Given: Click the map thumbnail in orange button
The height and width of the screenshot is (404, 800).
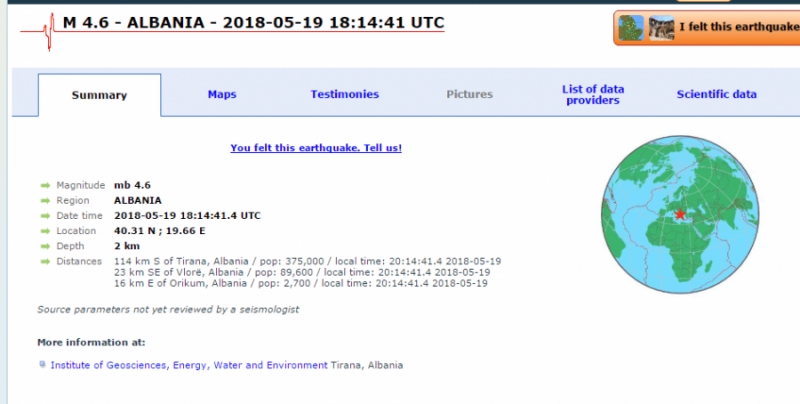Looking at the screenshot, I should (x=631, y=28).
